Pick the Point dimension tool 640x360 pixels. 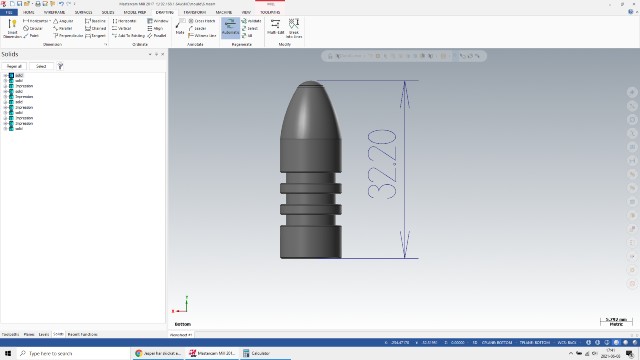[31, 36]
